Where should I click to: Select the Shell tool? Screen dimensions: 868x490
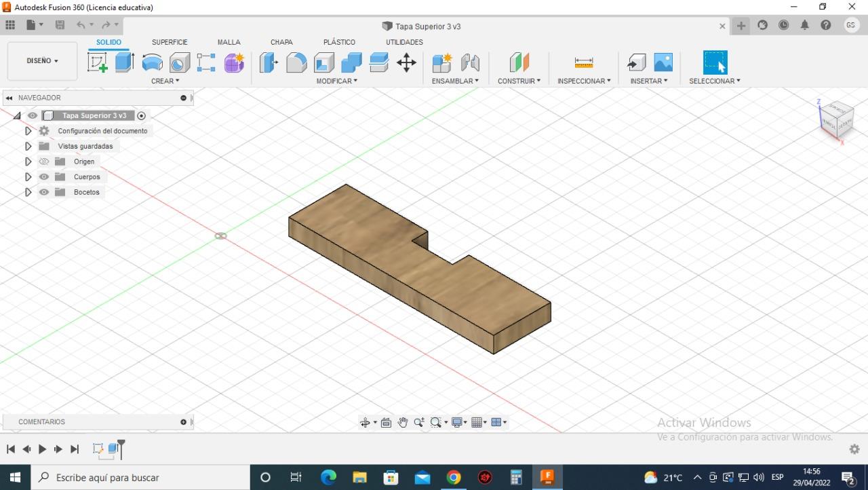pos(324,62)
